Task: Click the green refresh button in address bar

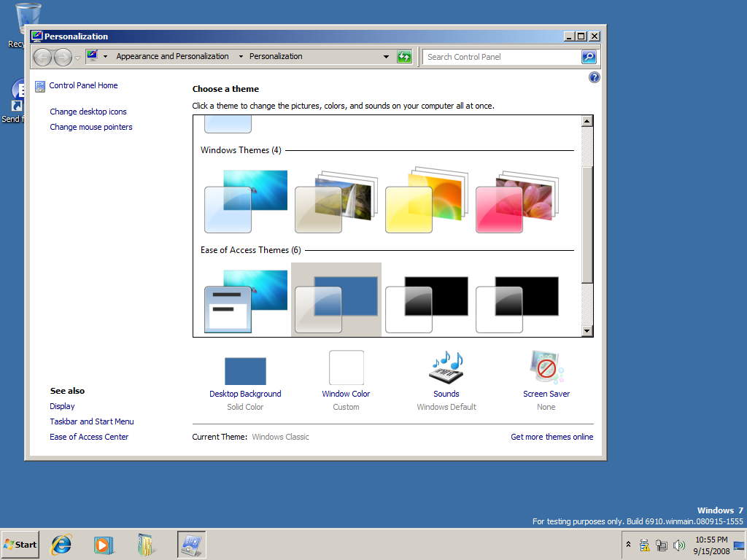Action: coord(404,57)
